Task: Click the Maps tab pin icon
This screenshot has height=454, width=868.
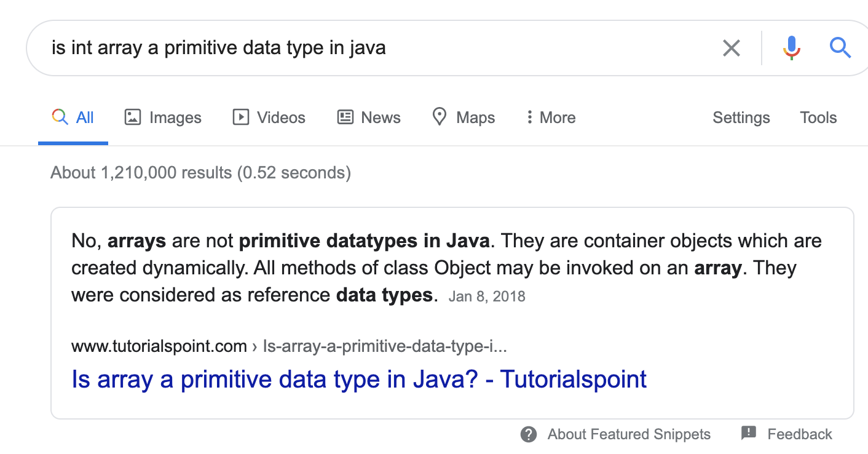Action: (439, 116)
